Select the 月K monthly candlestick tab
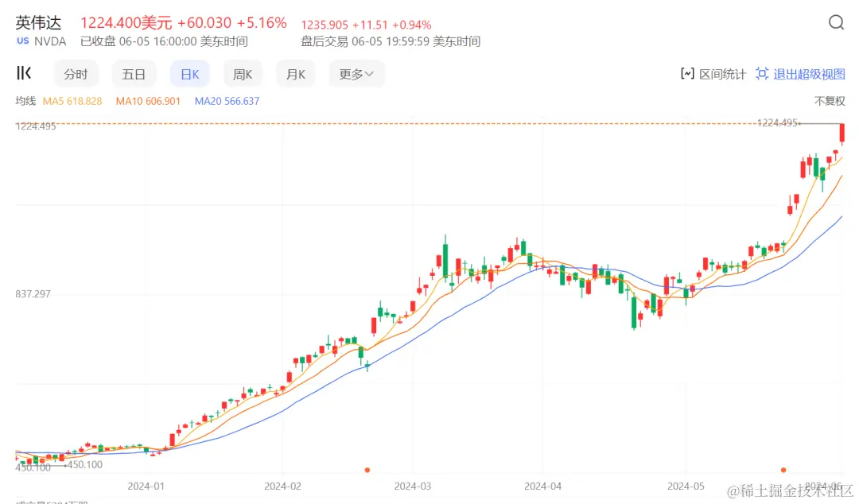 295,74
